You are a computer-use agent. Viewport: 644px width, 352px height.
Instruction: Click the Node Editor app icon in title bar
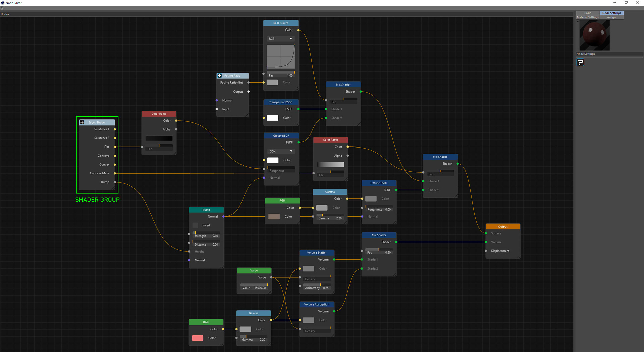tap(3, 3)
